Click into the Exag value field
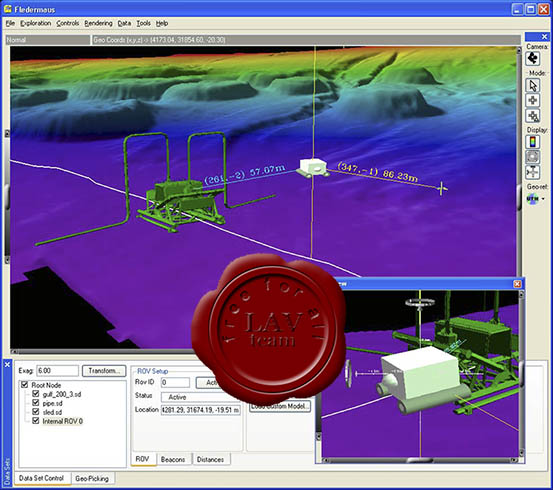553x490 pixels. (x=57, y=371)
